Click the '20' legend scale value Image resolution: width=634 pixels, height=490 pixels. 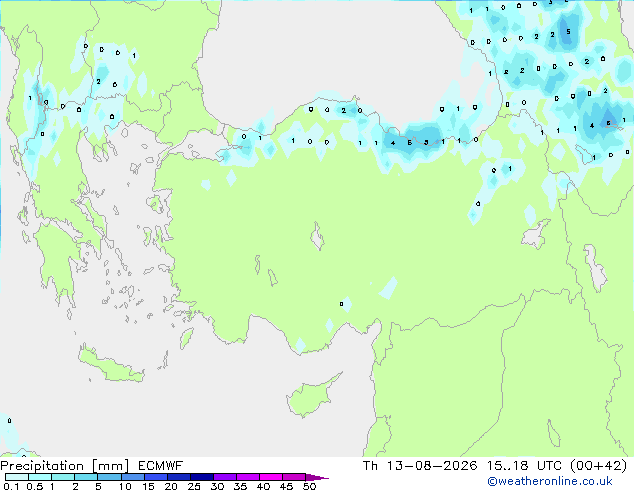click(x=171, y=486)
